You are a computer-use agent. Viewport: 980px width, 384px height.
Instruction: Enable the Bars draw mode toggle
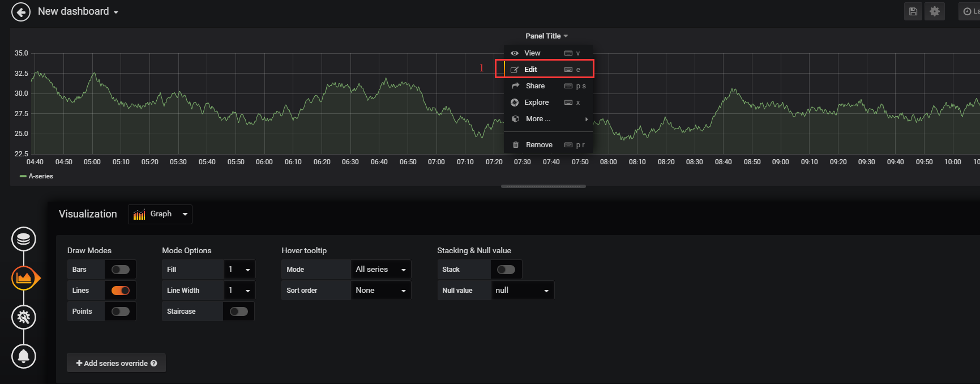(x=121, y=270)
